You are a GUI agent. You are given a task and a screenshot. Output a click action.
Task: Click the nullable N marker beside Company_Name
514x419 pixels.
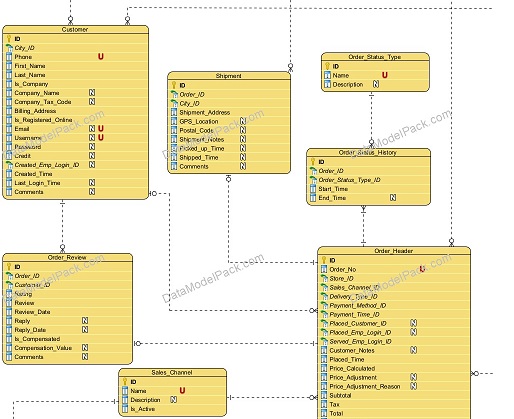pos(92,93)
